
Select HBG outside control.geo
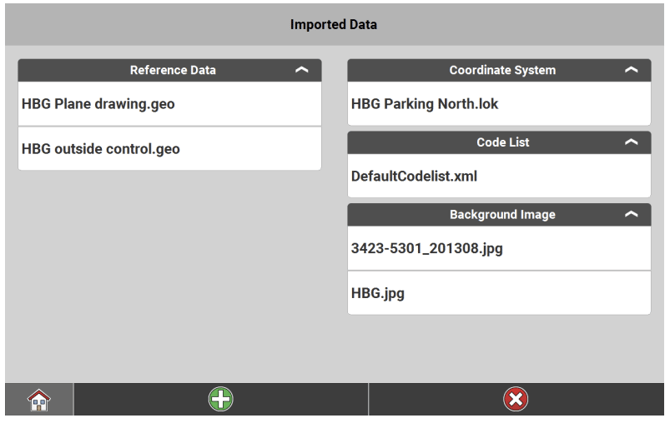tap(169, 149)
